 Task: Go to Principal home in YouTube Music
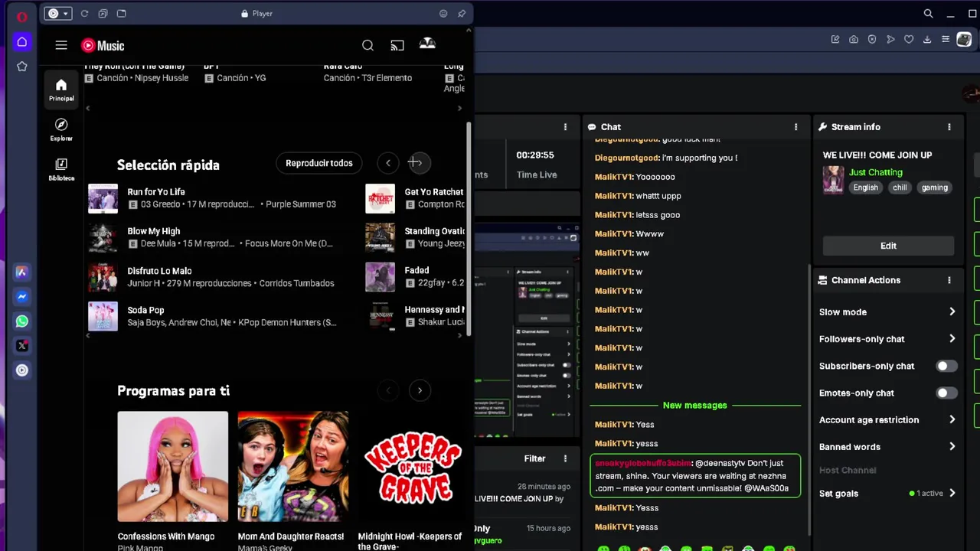[61, 90]
